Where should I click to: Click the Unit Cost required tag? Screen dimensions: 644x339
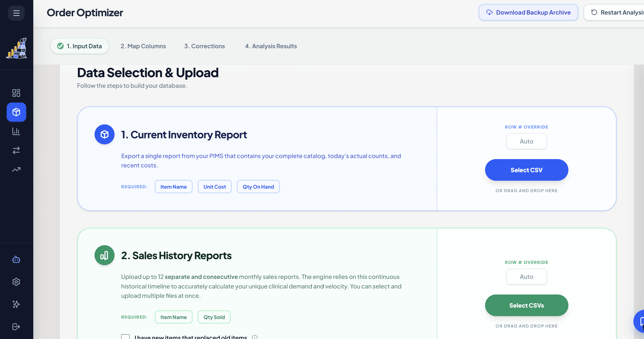pyautogui.click(x=215, y=187)
